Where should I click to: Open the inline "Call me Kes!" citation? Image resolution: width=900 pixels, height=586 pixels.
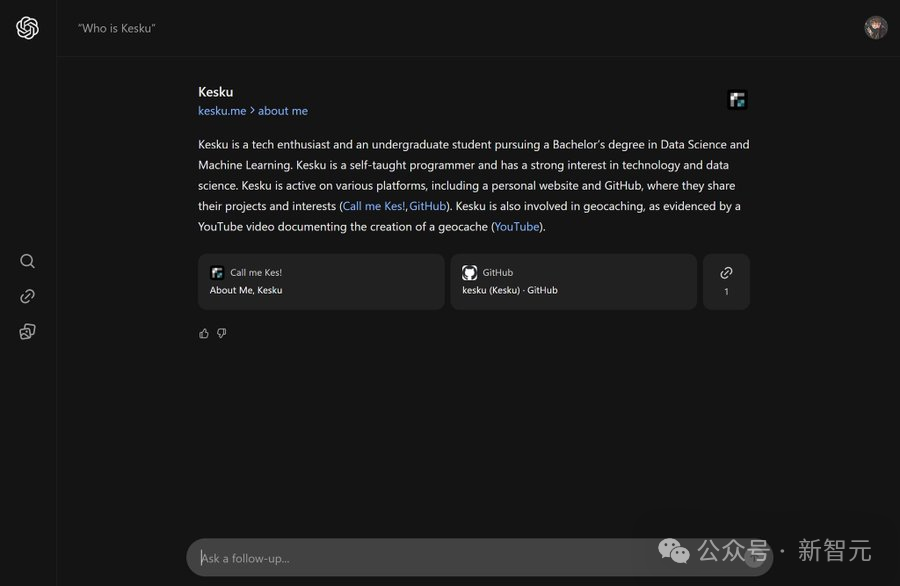click(x=374, y=206)
